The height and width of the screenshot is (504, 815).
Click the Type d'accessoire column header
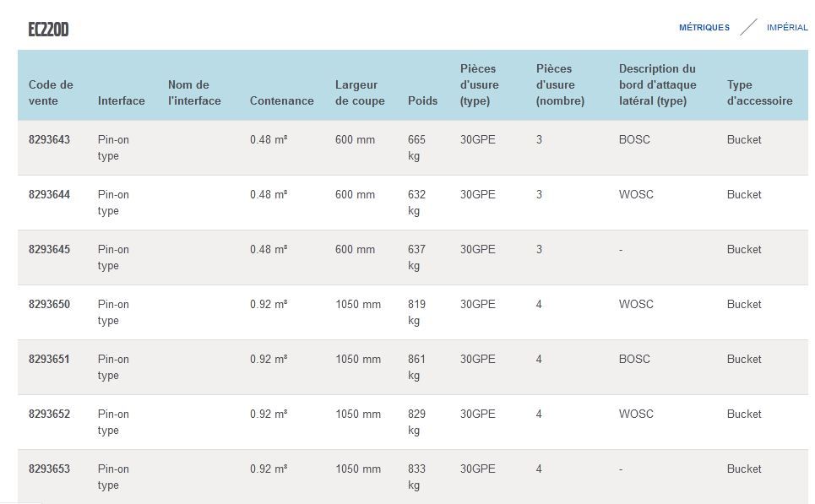click(x=759, y=93)
